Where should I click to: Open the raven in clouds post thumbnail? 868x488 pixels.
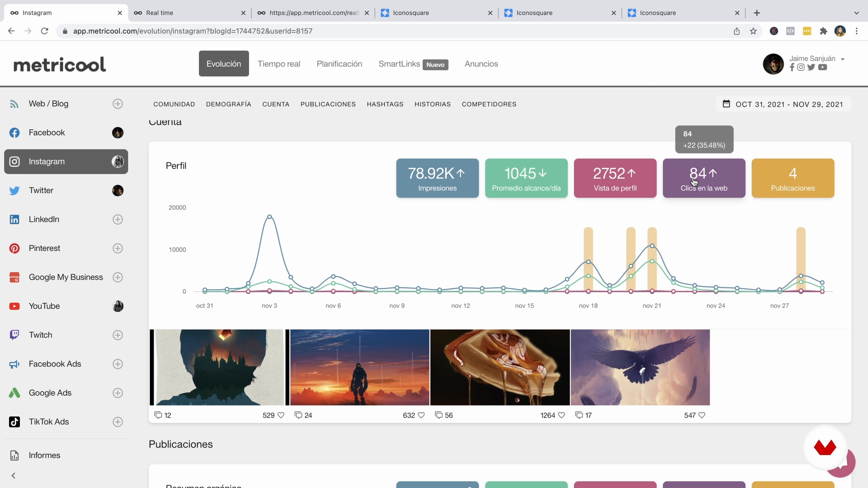coord(640,367)
